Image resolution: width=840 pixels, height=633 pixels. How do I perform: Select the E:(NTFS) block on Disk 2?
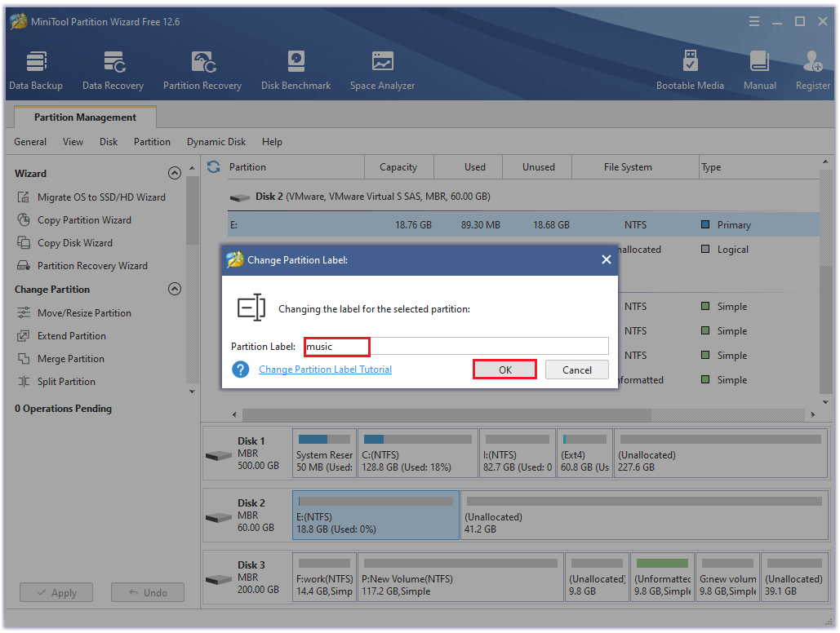coord(376,516)
